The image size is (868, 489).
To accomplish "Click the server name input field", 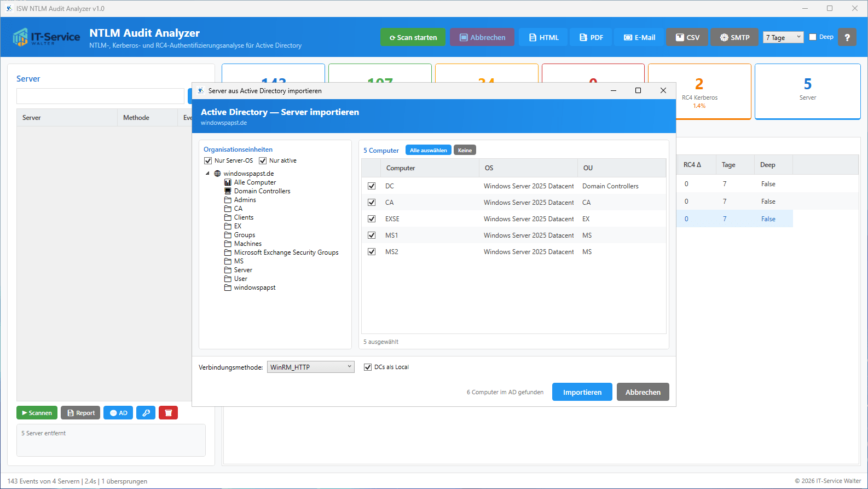I will (100, 96).
